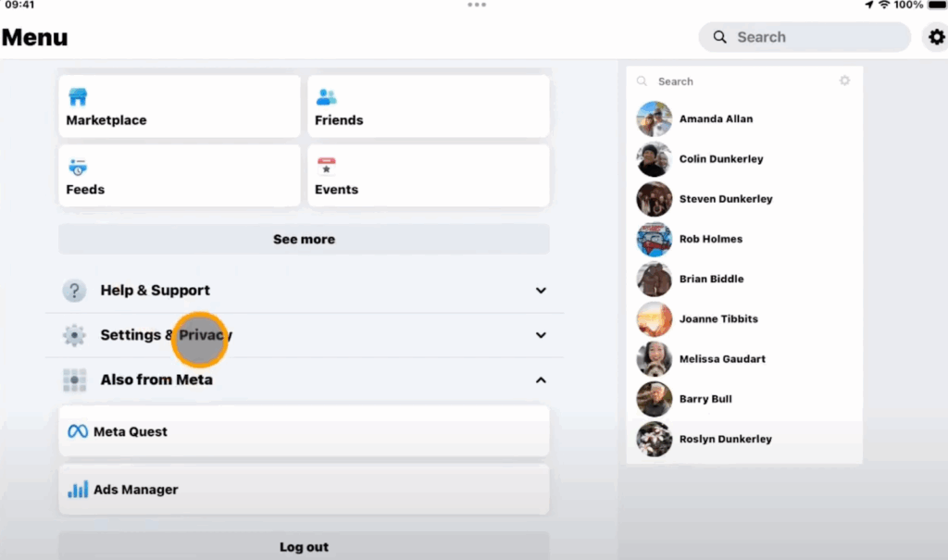Click the contacts Search input field
Screen dimensions: 948x560
tap(736, 81)
